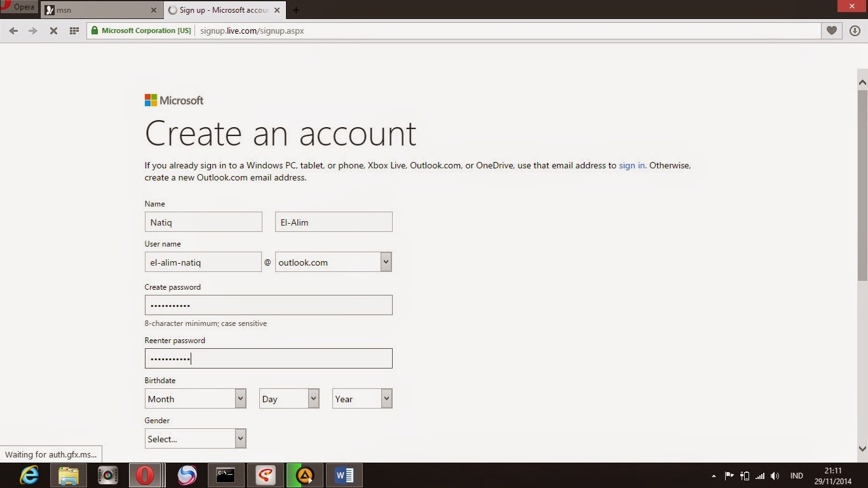The image size is (868, 488).
Task: Go forward to next page
Action: [33, 30]
